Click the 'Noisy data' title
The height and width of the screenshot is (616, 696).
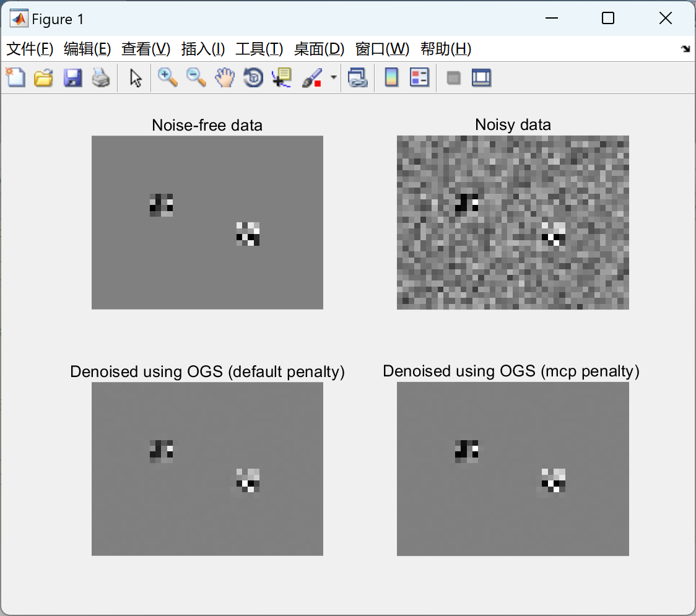point(513,124)
